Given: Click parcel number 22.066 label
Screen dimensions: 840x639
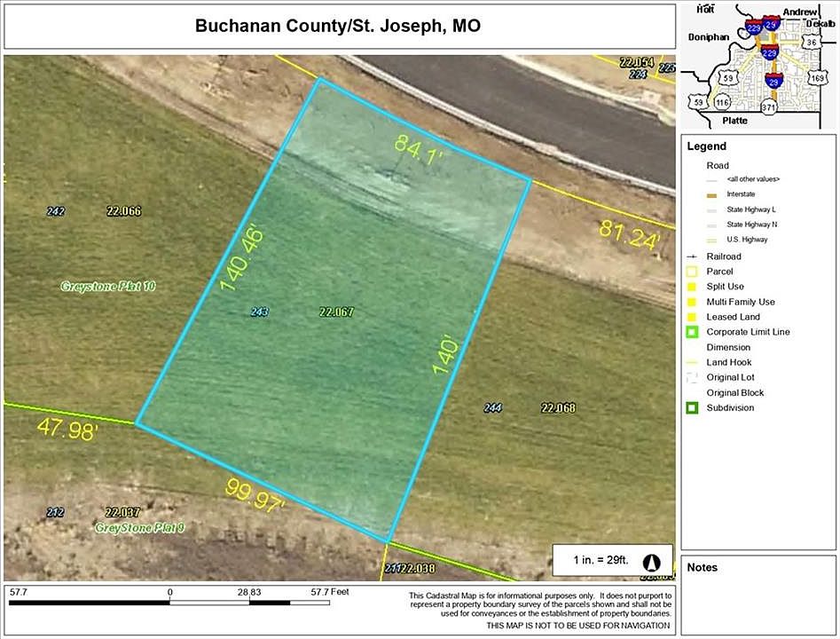Looking at the screenshot, I should (124, 211).
